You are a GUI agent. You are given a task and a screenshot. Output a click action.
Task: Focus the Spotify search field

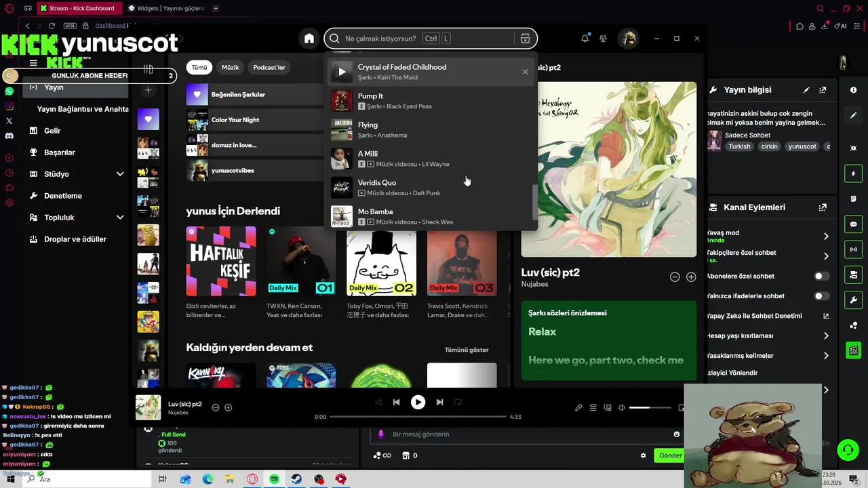(431, 39)
